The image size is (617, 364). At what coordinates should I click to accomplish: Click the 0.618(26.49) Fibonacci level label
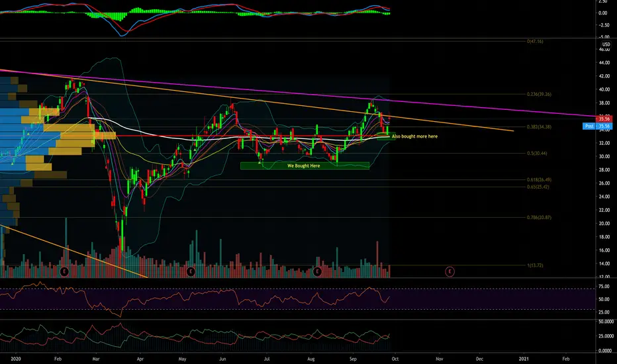click(539, 179)
